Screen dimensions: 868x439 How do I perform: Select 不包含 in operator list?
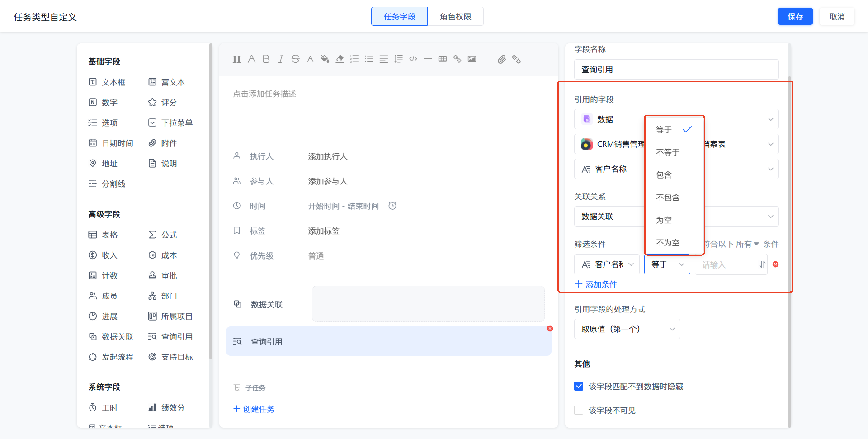point(674,198)
